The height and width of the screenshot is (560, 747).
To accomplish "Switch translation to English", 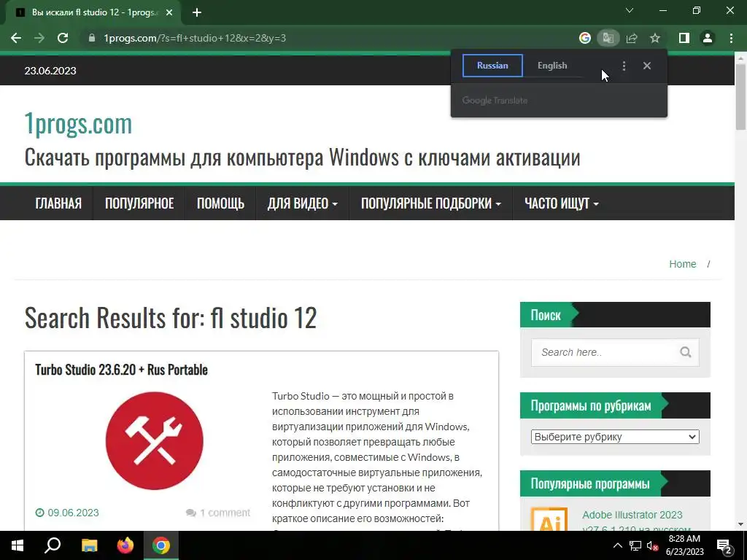I will [552, 66].
